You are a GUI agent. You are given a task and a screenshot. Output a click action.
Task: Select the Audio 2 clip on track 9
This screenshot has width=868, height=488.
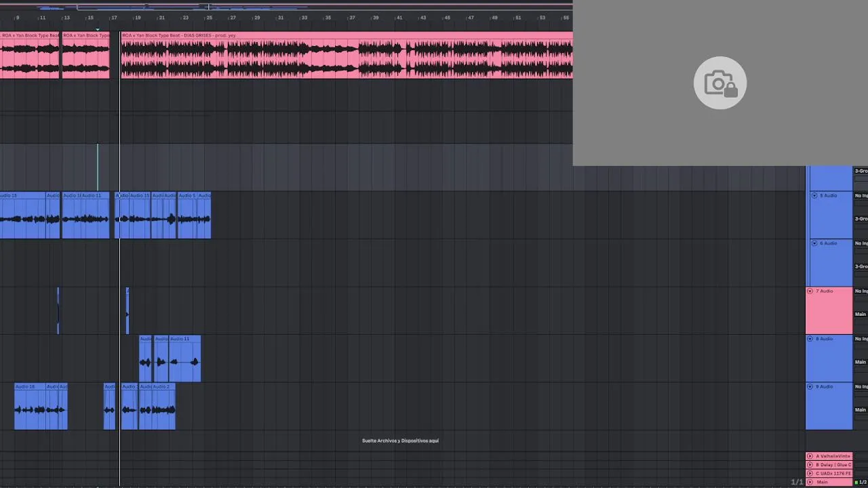pyautogui.click(x=163, y=406)
